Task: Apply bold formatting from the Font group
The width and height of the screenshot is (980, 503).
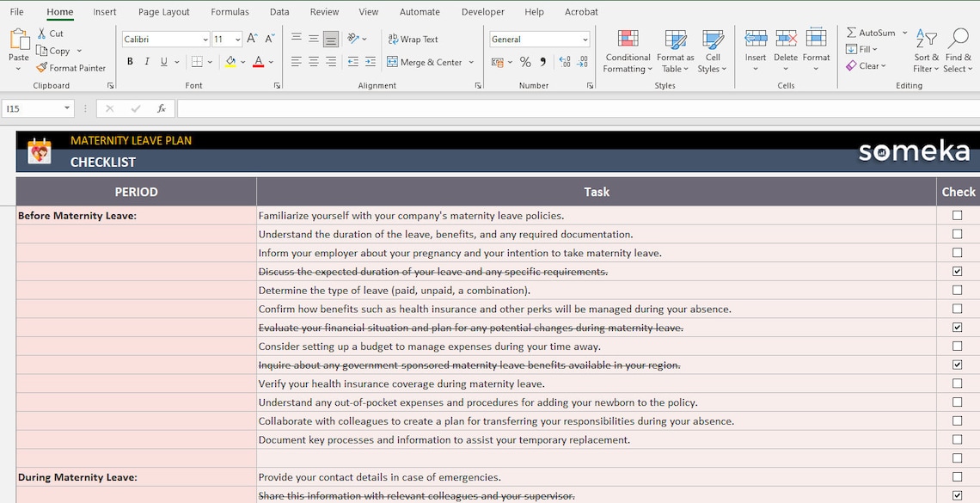Action: pos(130,61)
